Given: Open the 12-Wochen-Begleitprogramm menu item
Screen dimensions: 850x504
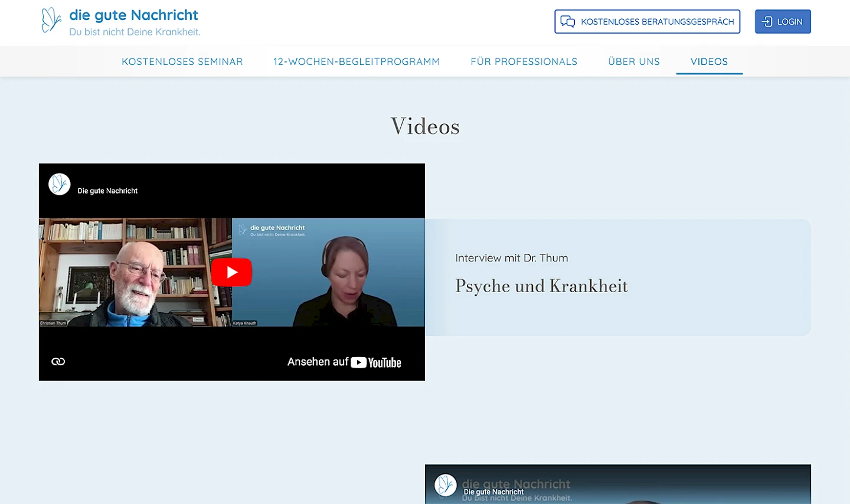Looking at the screenshot, I should coord(356,61).
